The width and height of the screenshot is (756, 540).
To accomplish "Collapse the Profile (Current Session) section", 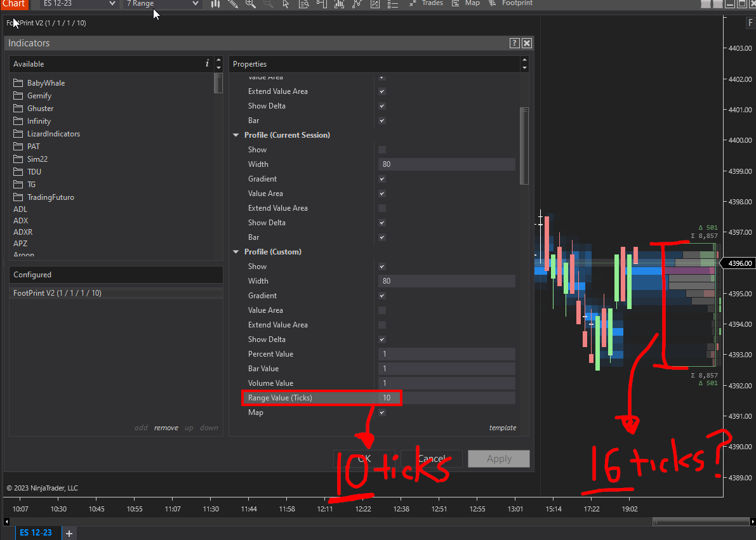I will coord(235,135).
